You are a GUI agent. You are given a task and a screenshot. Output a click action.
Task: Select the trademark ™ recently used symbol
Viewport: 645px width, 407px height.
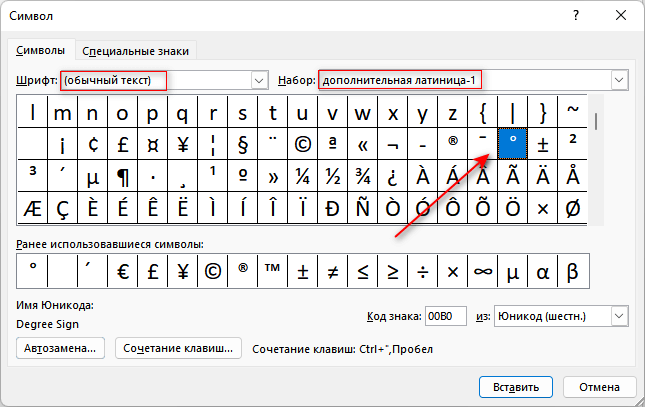tap(273, 269)
